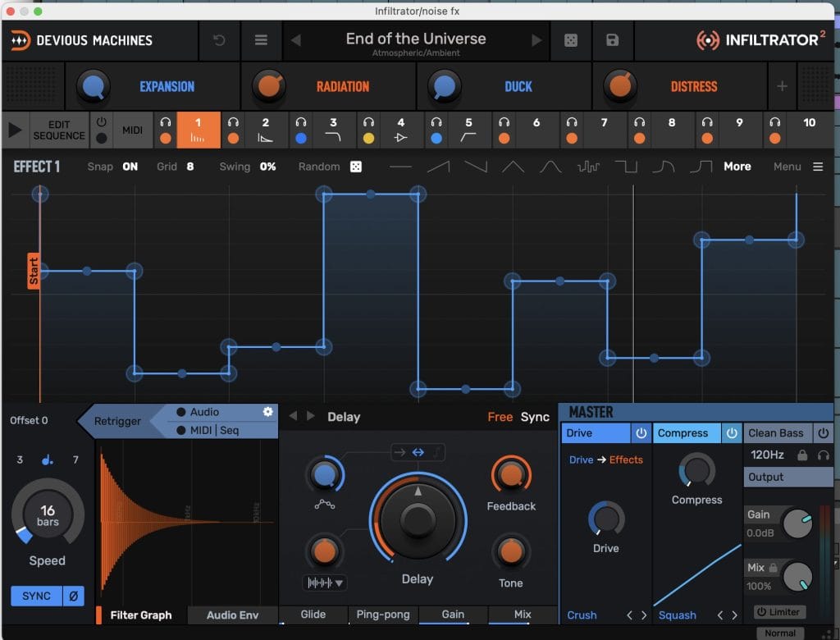
Task: Select the sawtooth ramp-up shape preset
Action: pyautogui.click(x=438, y=167)
